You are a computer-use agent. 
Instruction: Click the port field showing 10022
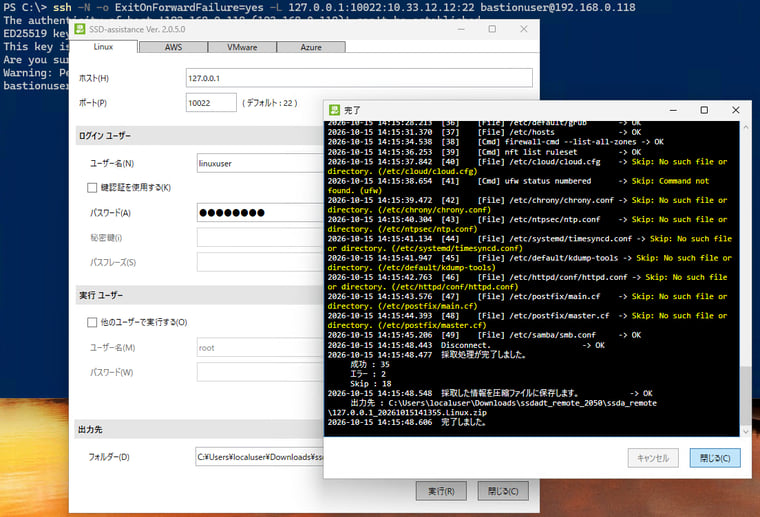pyautogui.click(x=211, y=103)
